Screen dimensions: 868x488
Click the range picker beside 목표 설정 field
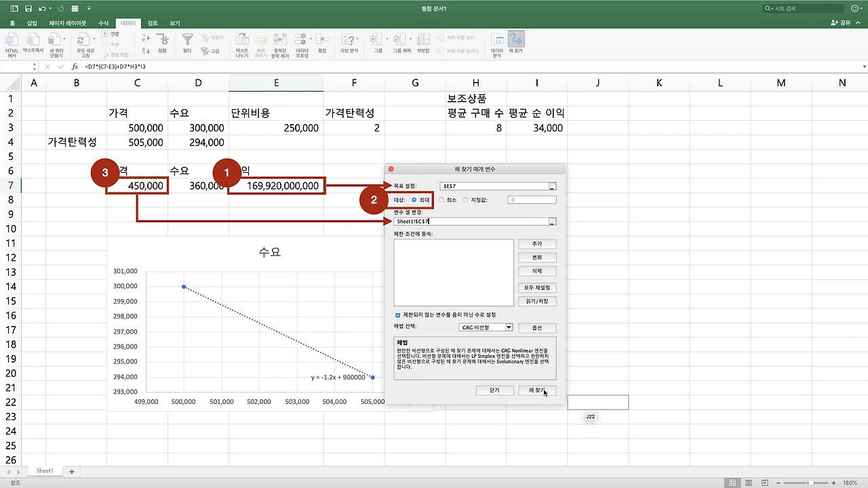tap(553, 186)
